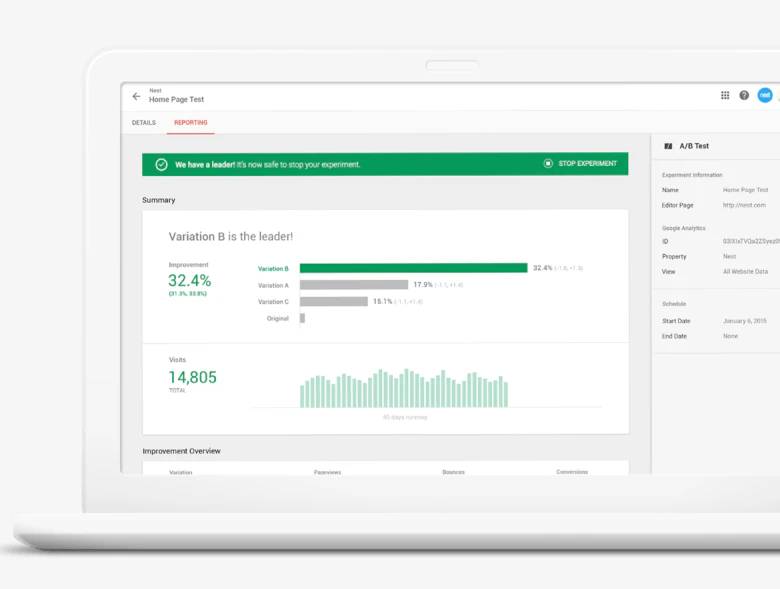Click the End Date value None
Screen dimensions: 780x589
point(730,336)
